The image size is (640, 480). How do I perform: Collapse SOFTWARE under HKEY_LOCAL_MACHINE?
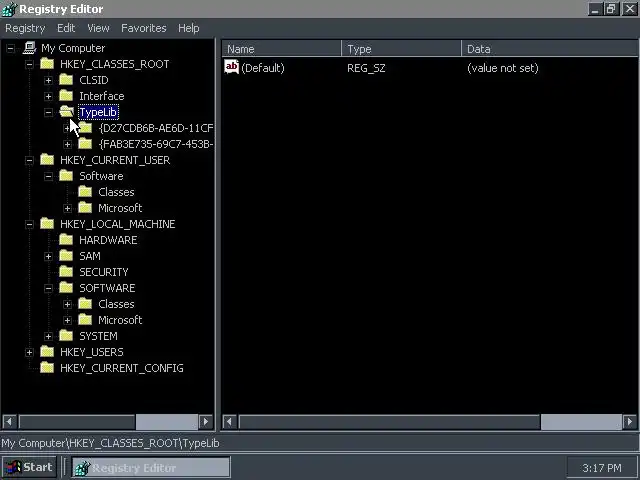(48, 288)
